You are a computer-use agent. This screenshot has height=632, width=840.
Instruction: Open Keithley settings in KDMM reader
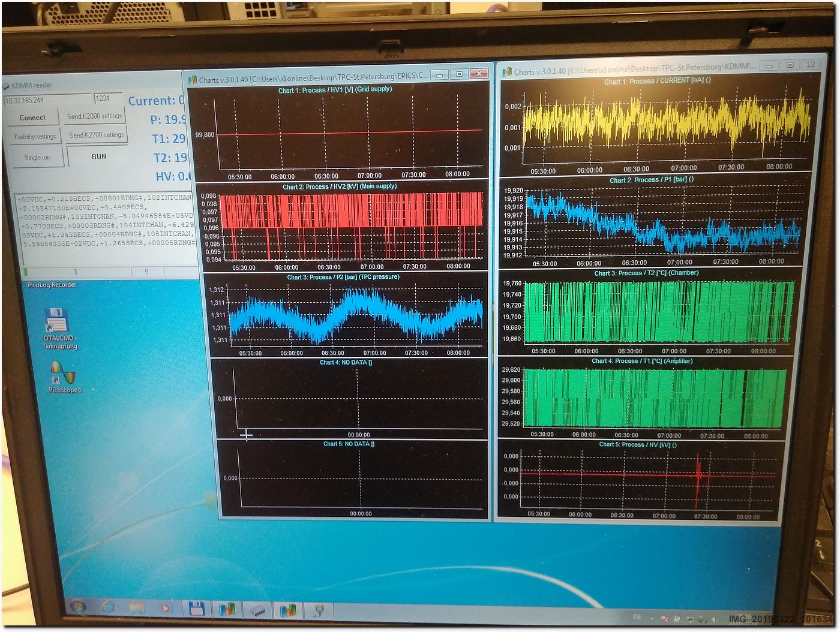(35, 137)
